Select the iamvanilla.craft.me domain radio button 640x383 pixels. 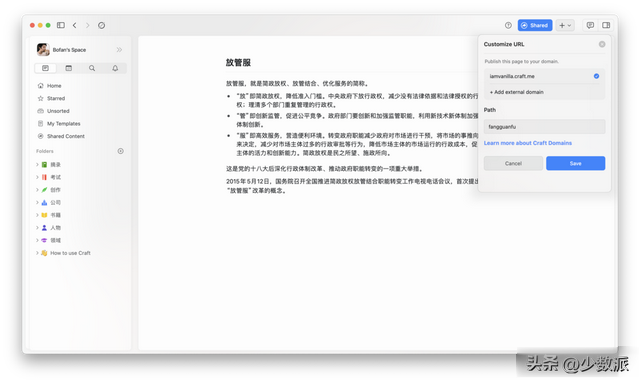tap(596, 76)
